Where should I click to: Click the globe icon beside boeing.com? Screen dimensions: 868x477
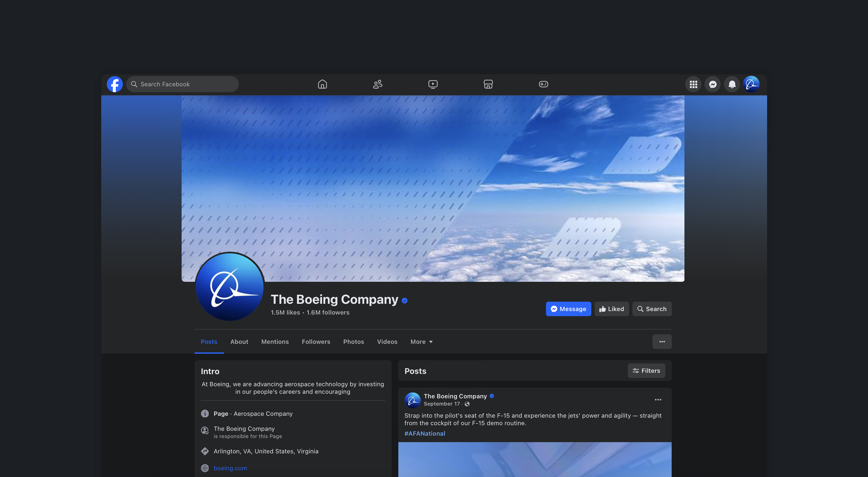[x=205, y=468]
